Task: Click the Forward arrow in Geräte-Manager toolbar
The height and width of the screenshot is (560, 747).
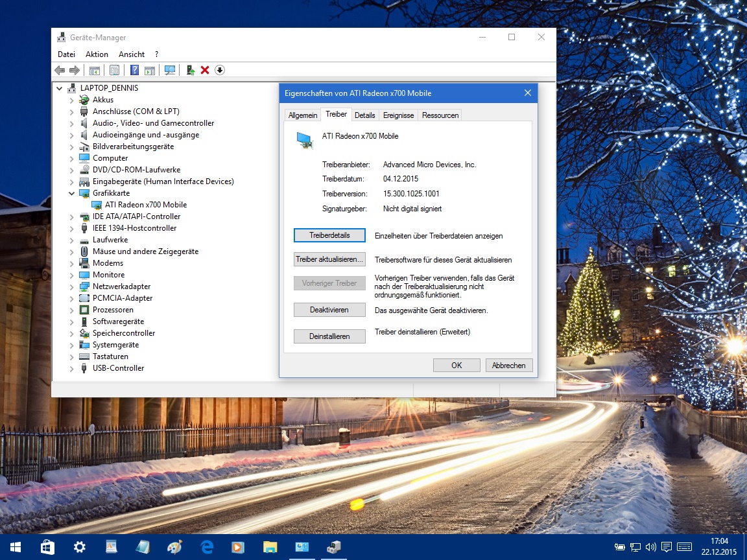Action: pos(75,71)
